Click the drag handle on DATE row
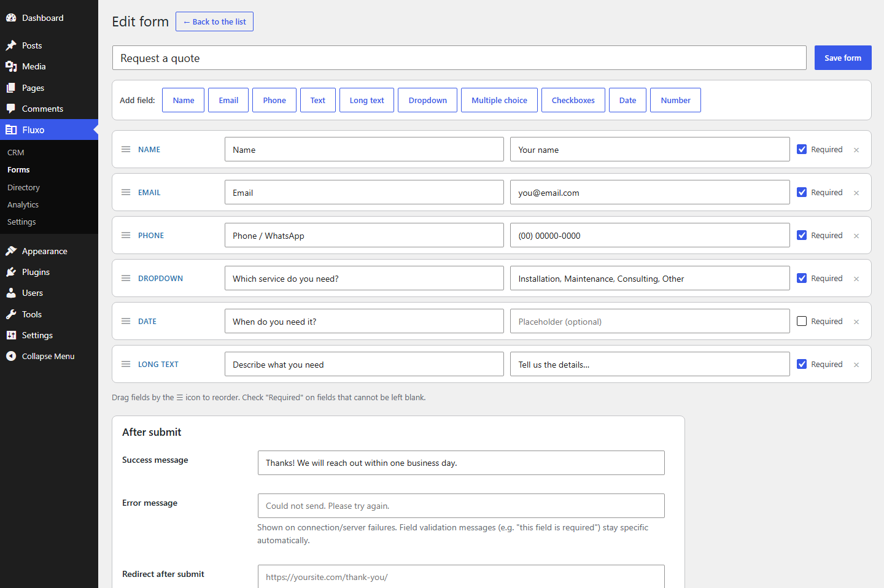884x588 pixels. click(x=126, y=321)
